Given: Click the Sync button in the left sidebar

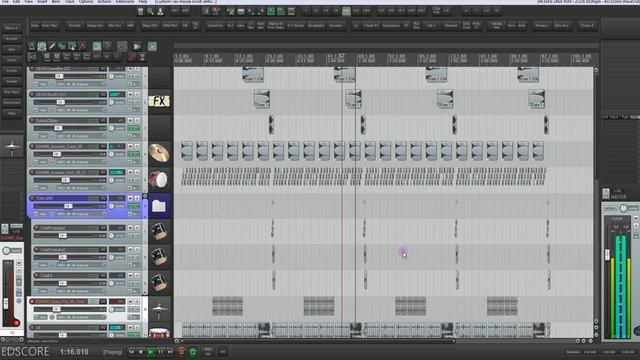Looking at the screenshot, I should pyautogui.click(x=11, y=49).
